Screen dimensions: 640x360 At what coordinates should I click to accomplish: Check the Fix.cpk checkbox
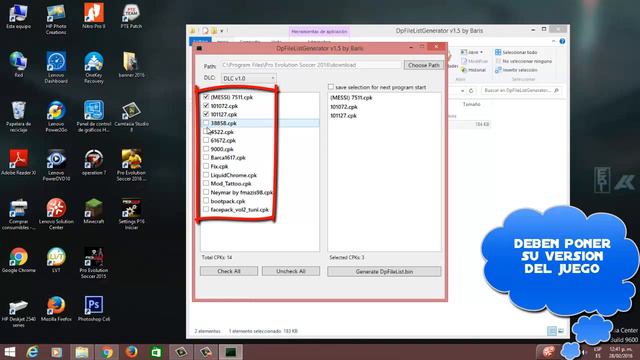pos(206,166)
